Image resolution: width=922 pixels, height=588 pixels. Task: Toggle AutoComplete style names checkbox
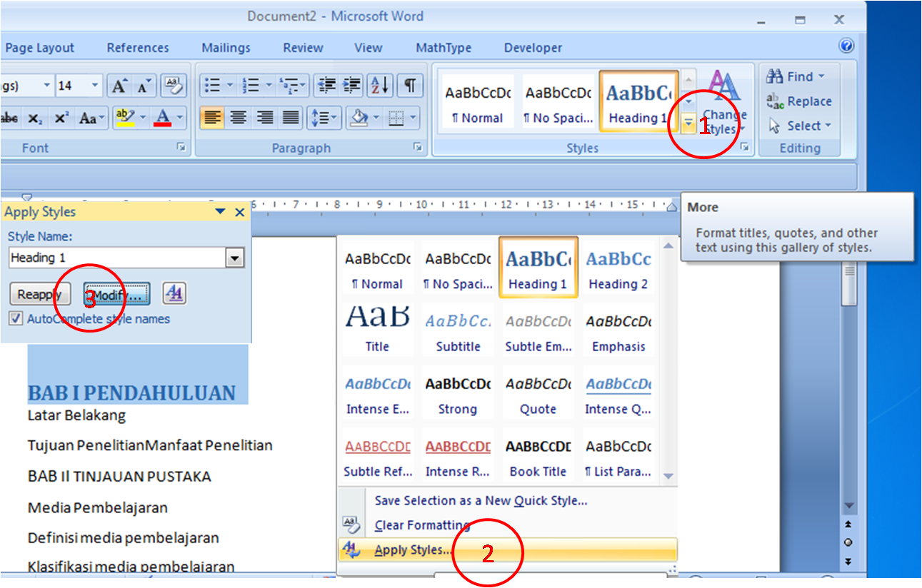coord(16,319)
